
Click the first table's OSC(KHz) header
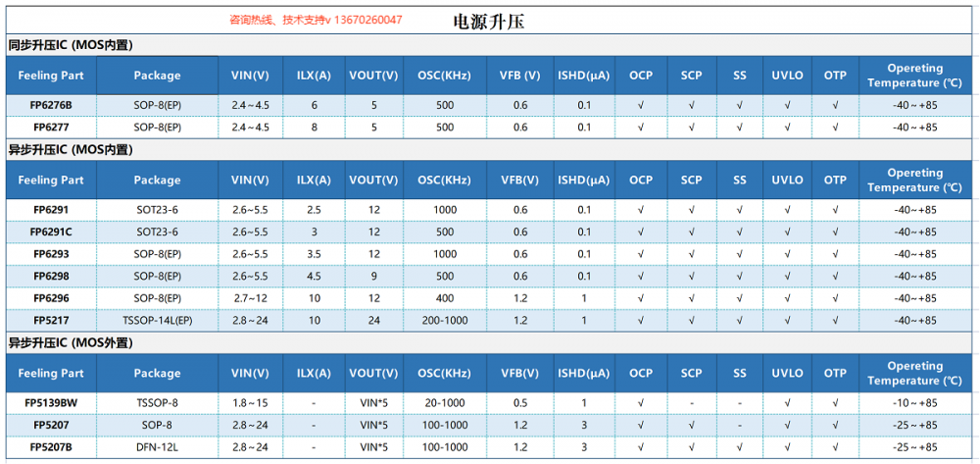pyautogui.click(x=444, y=75)
